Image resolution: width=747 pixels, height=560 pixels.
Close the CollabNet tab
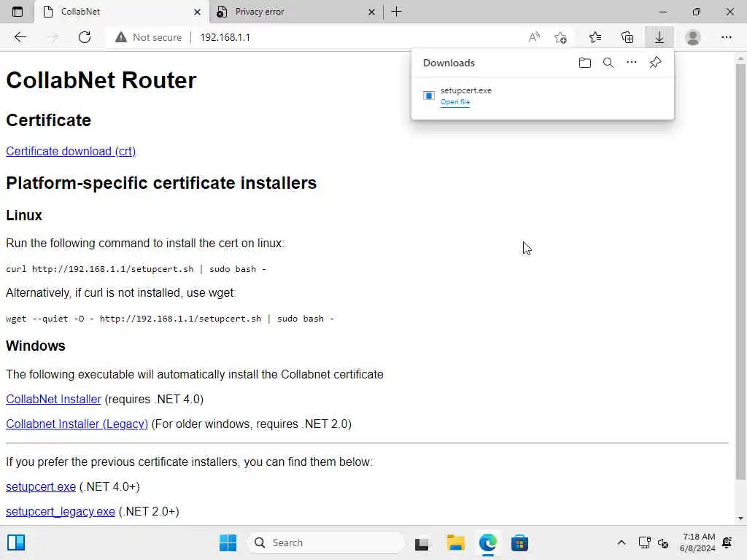(197, 12)
